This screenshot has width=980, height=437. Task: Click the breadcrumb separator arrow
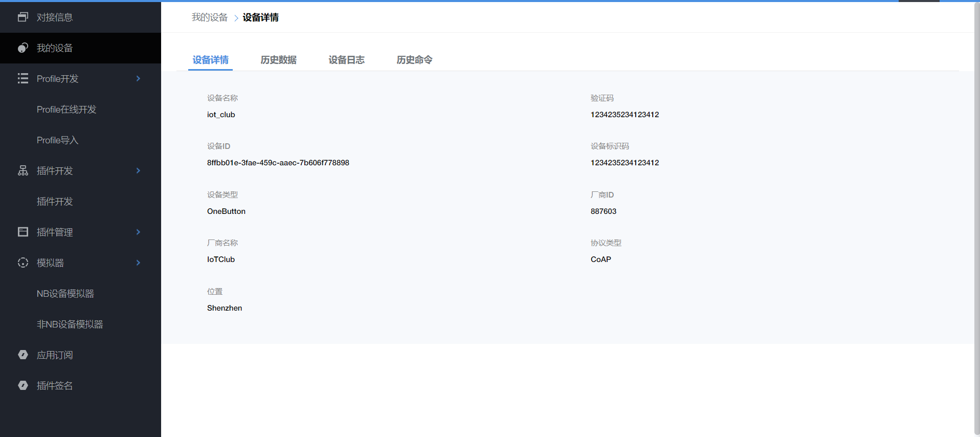point(236,18)
